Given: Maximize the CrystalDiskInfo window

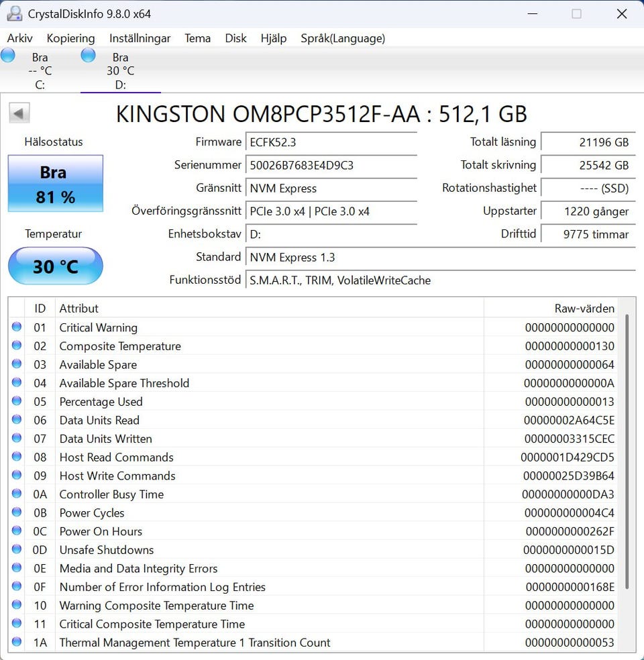Looking at the screenshot, I should (576, 14).
